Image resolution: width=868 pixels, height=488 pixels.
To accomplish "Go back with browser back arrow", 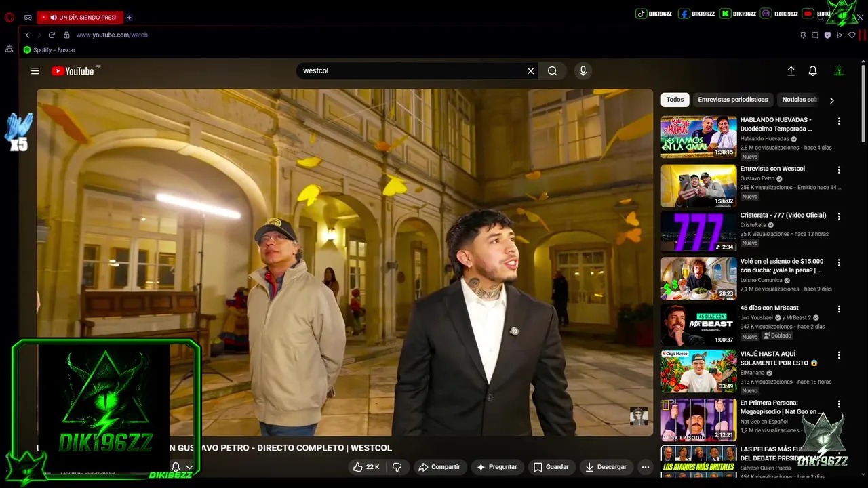I will point(27,35).
